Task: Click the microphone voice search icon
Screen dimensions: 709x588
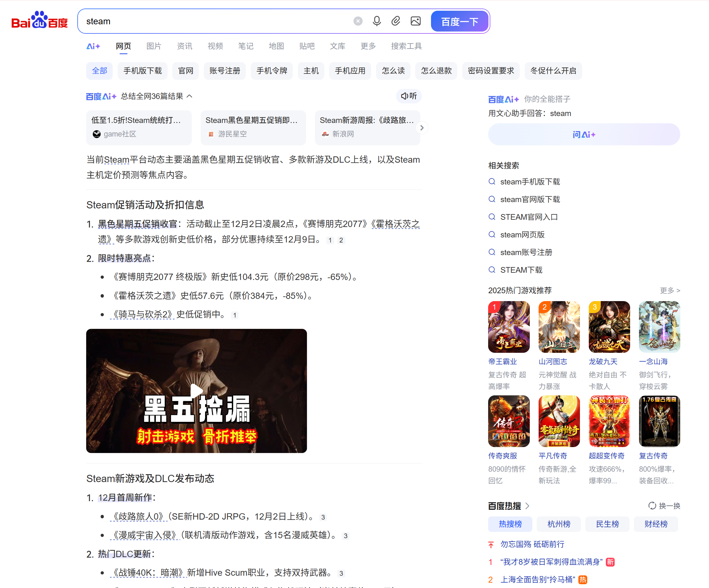Action: [376, 21]
